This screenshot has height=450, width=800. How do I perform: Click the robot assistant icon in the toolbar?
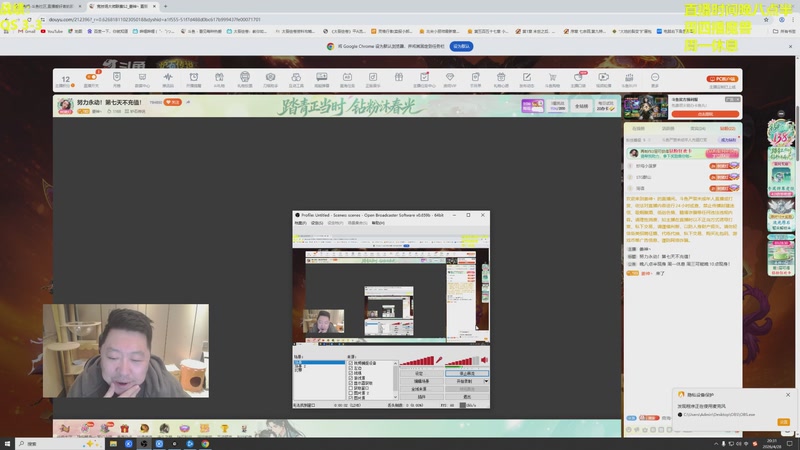[x=245, y=77]
